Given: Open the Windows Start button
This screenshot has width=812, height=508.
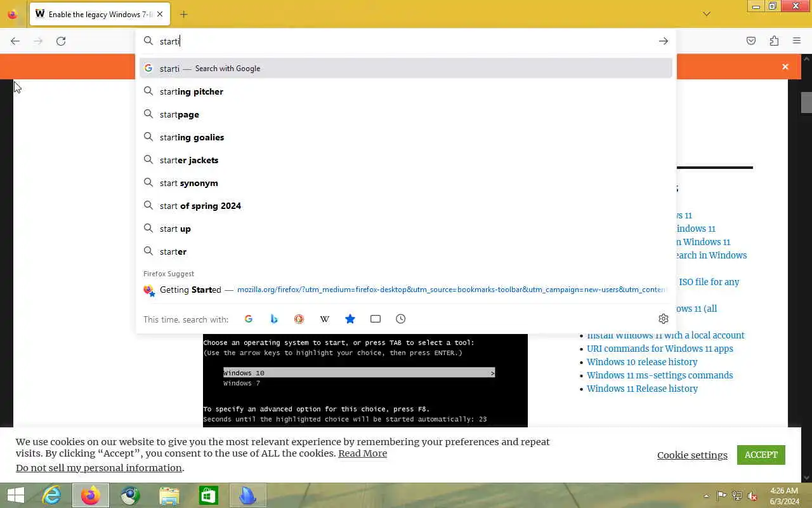Looking at the screenshot, I should pos(16,495).
